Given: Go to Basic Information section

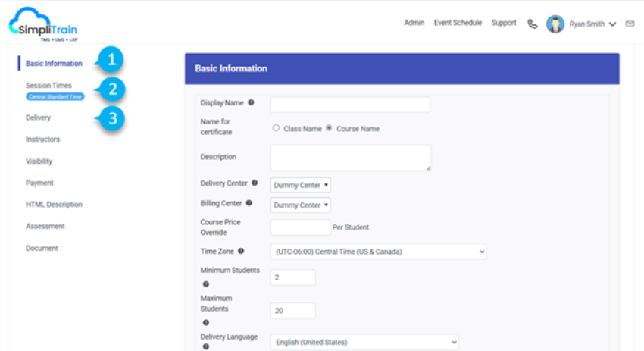Looking at the screenshot, I should coord(54,63).
